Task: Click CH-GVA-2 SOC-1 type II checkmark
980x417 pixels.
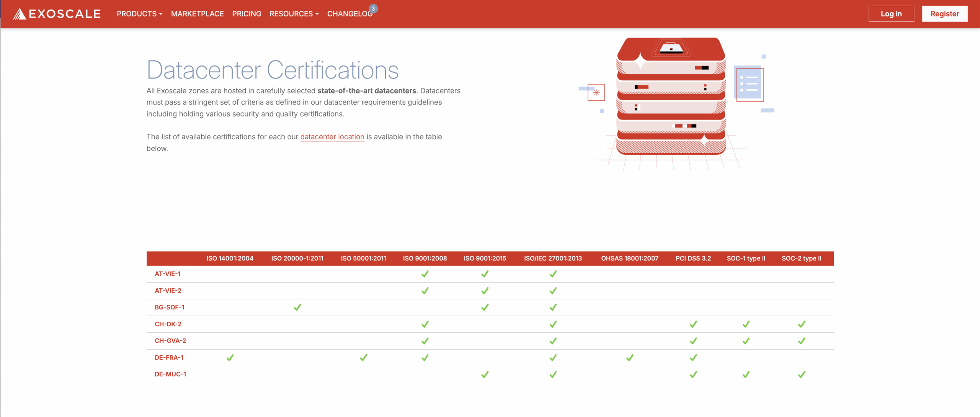Action: point(746,341)
